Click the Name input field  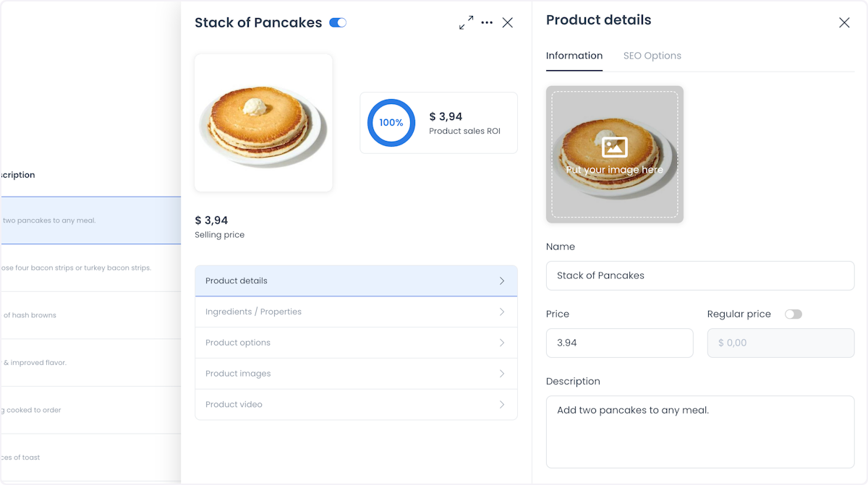pos(700,275)
